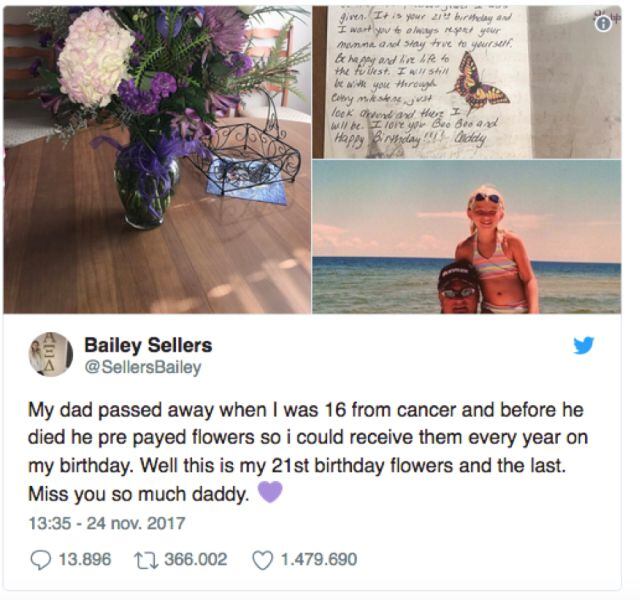Image resolution: width=640 pixels, height=600 pixels.
Task: Click the 1.479.690 likes count
Action: pyautogui.click(x=317, y=560)
